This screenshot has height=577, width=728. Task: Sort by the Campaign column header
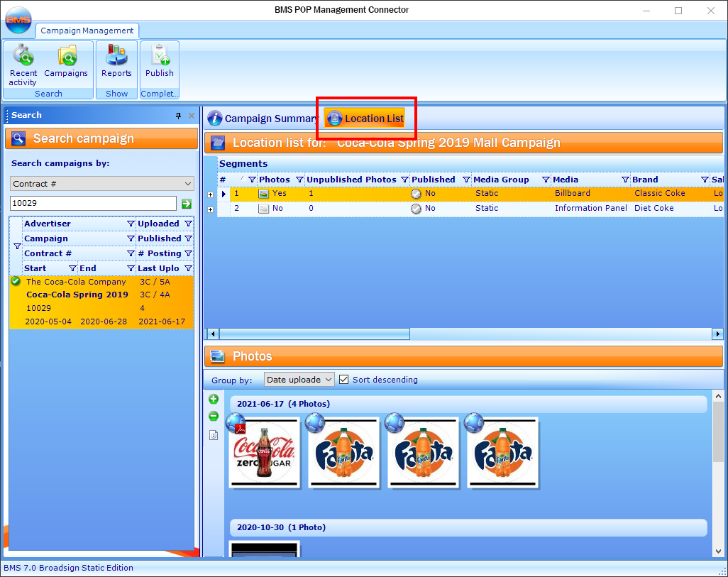[46, 238]
